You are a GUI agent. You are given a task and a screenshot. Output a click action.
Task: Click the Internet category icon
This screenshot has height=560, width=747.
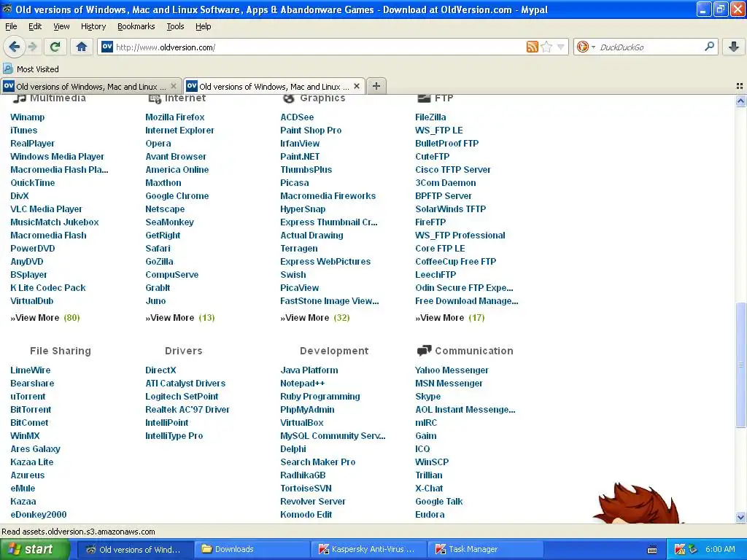155,98
